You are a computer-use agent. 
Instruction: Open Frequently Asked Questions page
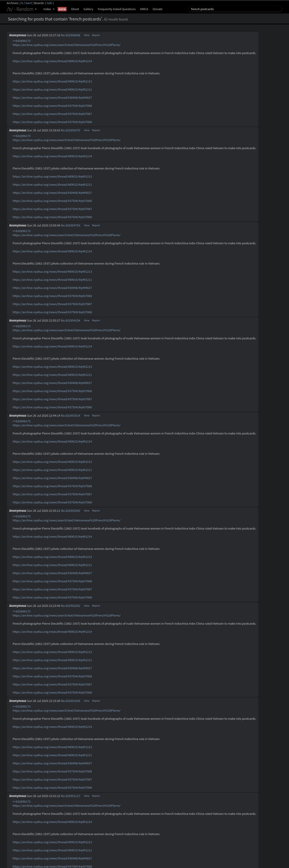(x=116, y=9)
